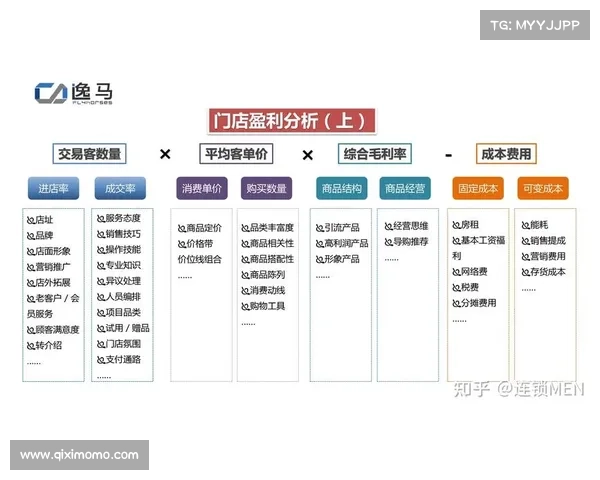Select the 销售技巧 item
Screen dimensions: 600x480
[119, 234]
